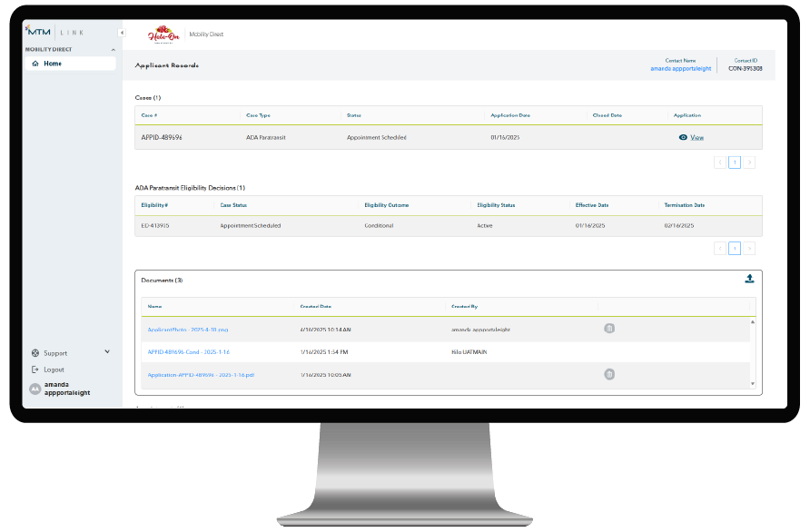Viewport: 810px width, 532px height.
Task: Select the Home icon in the sidebar
Action: pos(35,63)
